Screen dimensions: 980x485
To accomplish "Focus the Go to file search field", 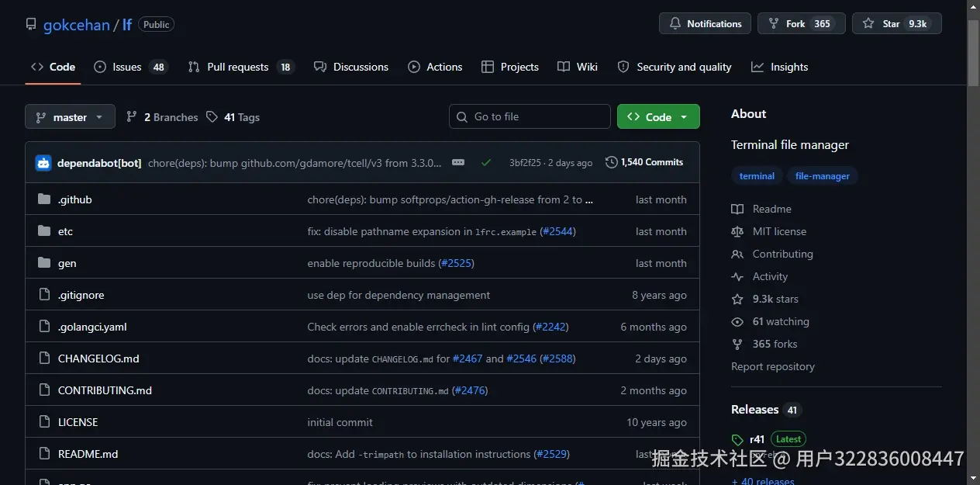I will point(530,116).
